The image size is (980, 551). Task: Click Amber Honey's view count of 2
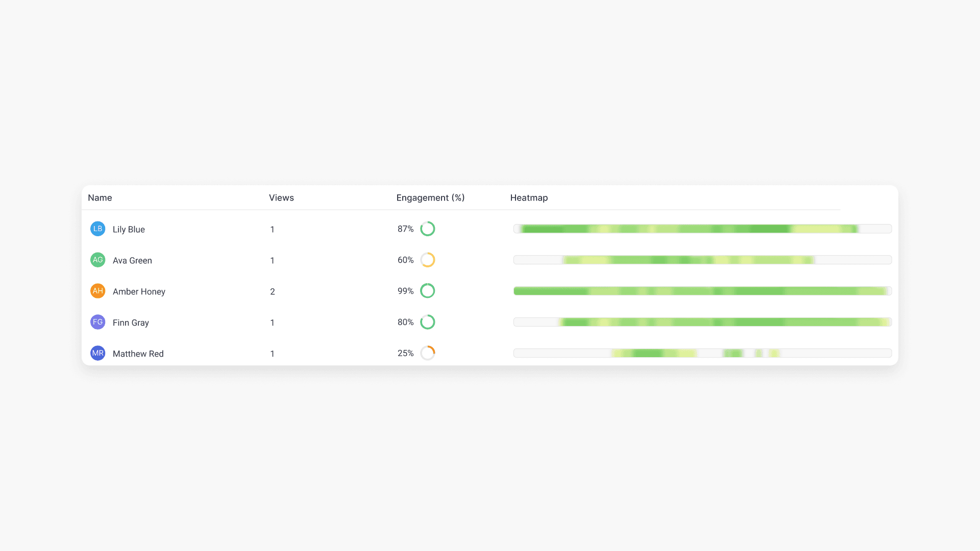click(273, 291)
